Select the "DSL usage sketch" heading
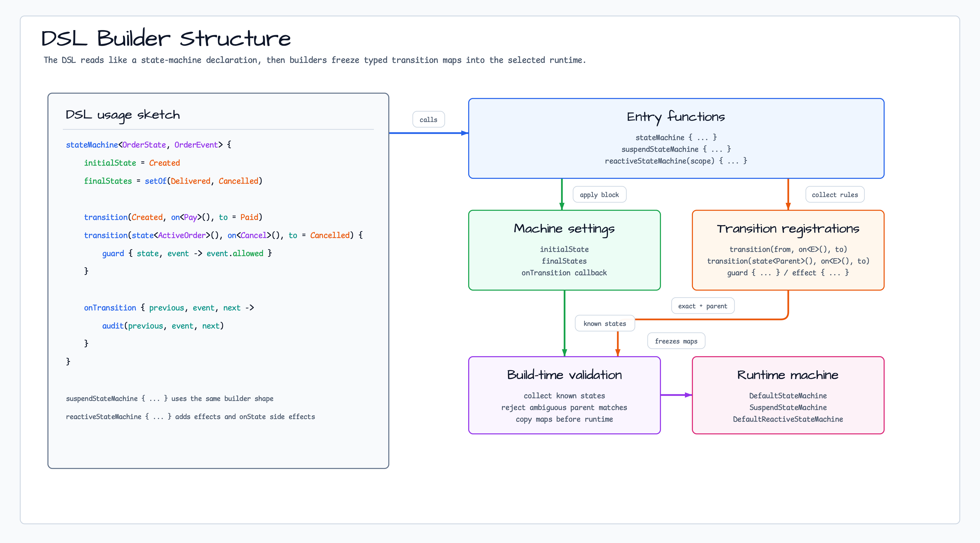980x543 pixels. (x=123, y=115)
